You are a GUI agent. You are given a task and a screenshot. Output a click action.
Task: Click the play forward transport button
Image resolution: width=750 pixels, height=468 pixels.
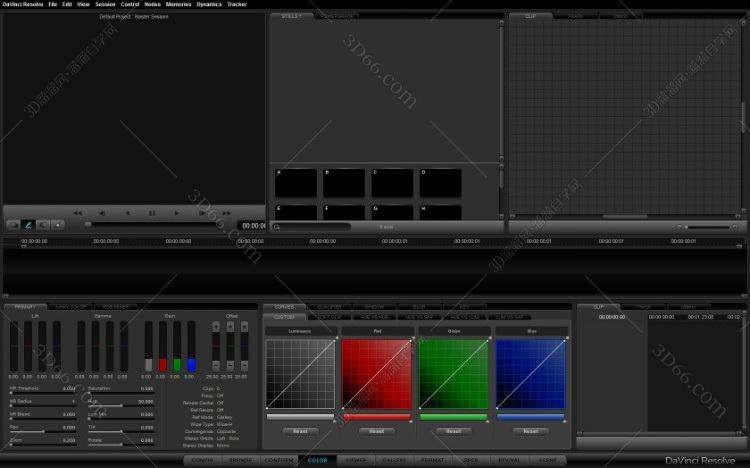[177, 213]
